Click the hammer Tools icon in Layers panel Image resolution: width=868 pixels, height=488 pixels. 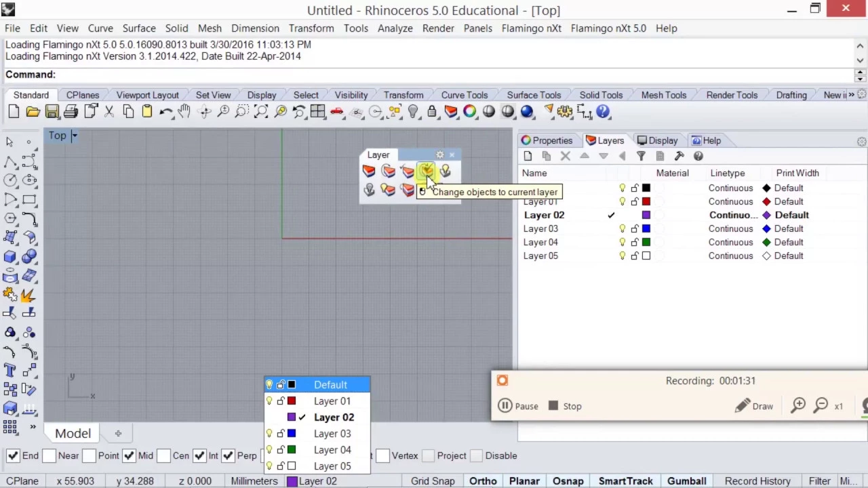coord(679,156)
